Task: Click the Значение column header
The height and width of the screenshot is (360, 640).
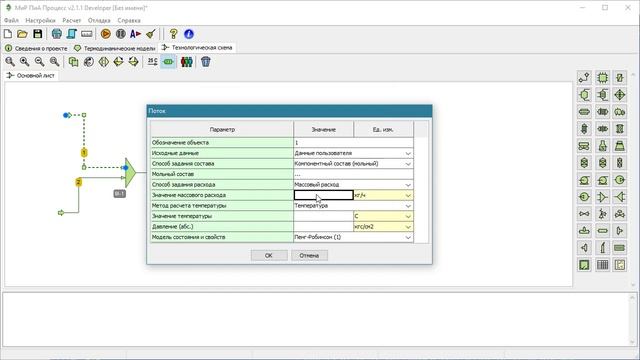Action: [x=323, y=129]
